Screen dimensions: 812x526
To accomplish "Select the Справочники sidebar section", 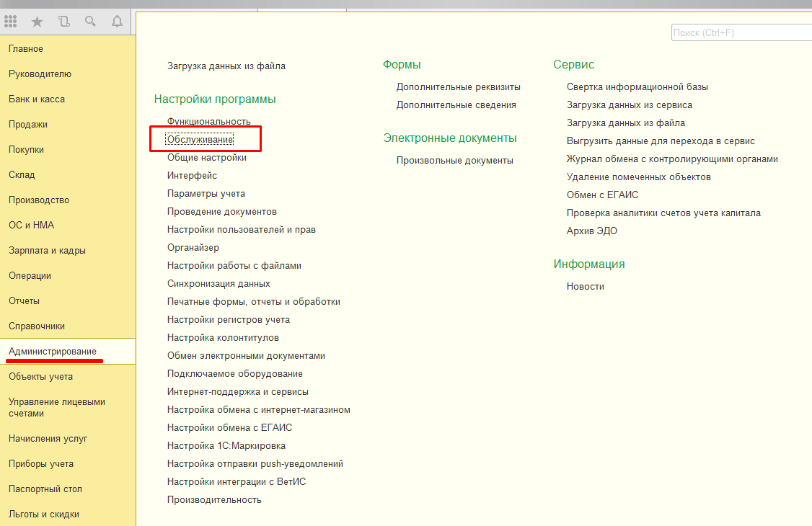I will 37,326.
